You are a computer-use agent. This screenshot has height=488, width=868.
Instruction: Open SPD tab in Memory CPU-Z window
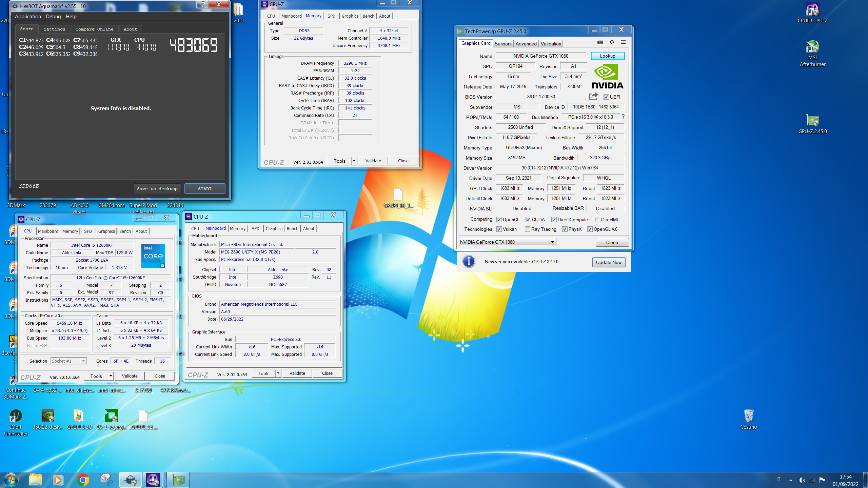pyautogui.click(x=331, y=16)
